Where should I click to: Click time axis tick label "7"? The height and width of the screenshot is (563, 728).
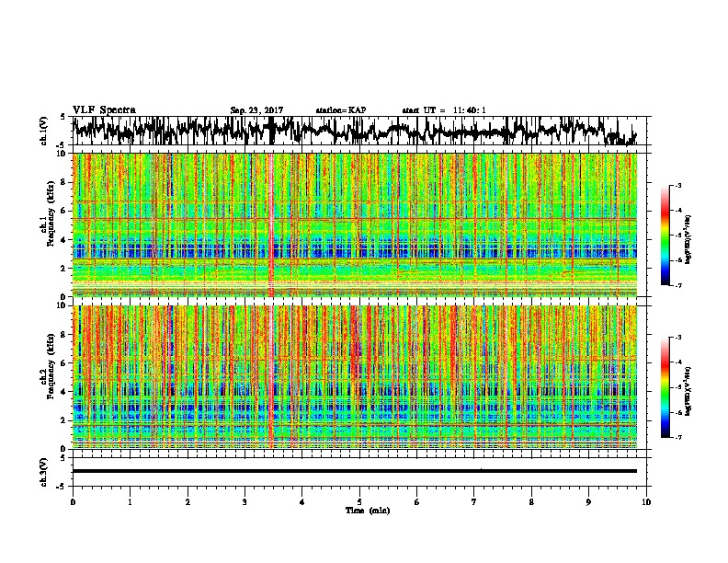[474, 502]
